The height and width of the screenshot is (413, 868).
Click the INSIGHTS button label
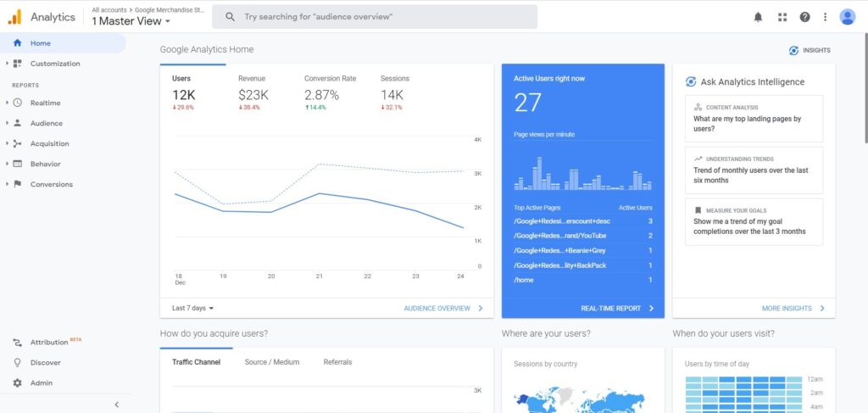[816, 50]
